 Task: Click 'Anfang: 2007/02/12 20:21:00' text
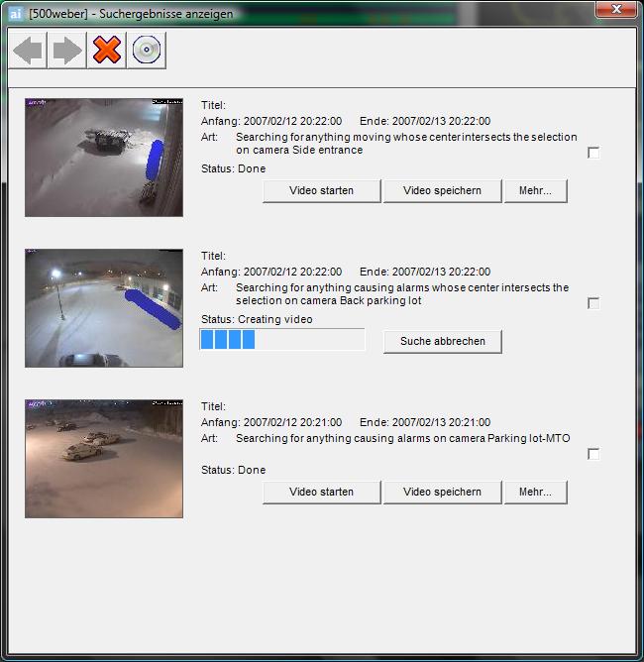click(271, 422)
